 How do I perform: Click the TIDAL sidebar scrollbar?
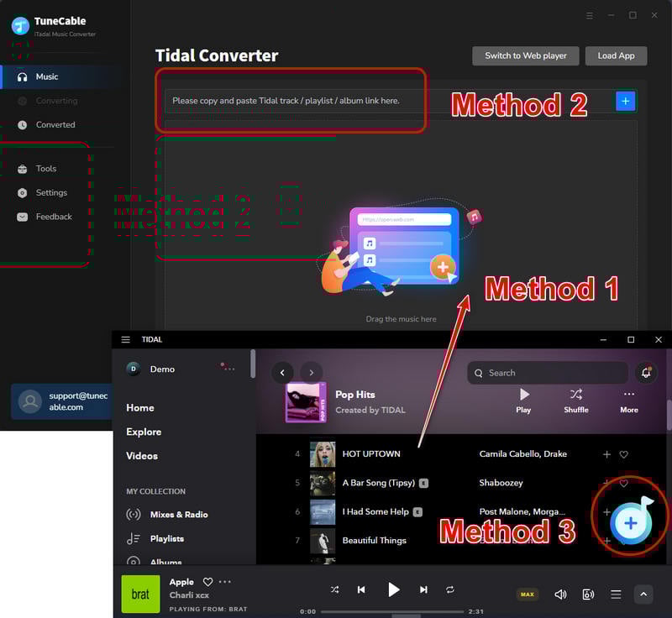[253, 364]
